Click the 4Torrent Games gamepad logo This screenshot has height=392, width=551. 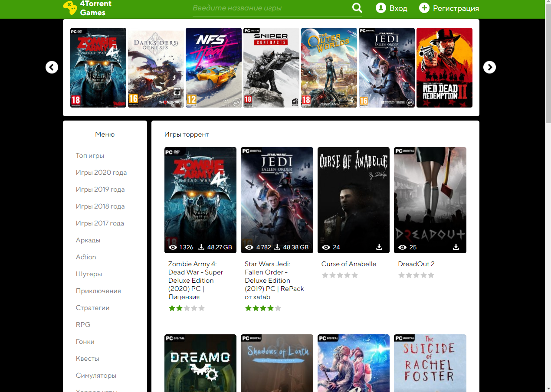70,8
